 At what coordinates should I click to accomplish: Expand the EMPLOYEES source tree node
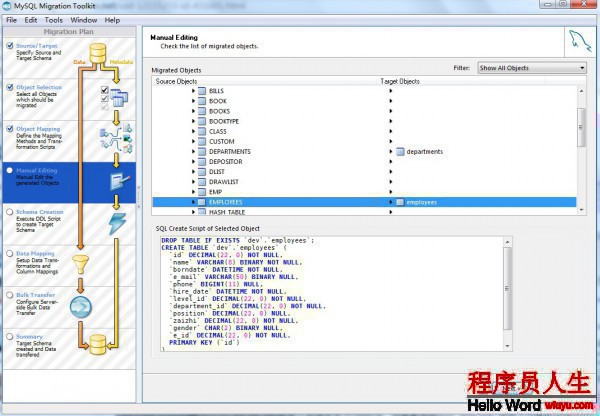(193, 202)
